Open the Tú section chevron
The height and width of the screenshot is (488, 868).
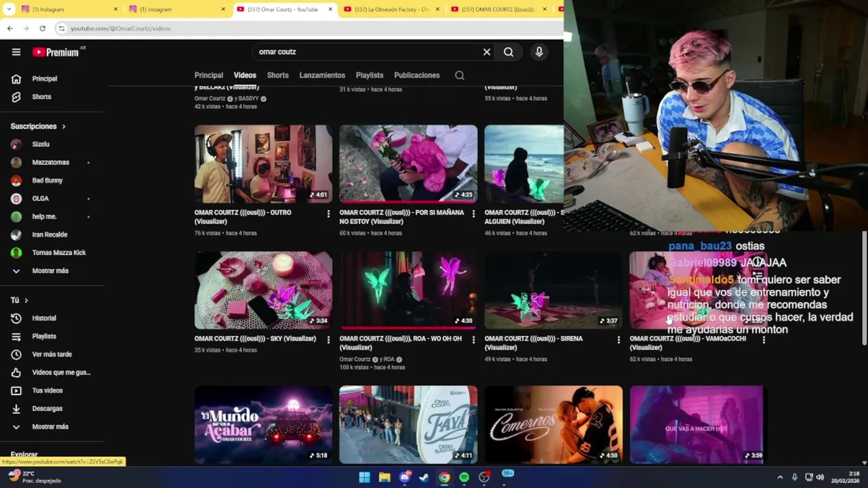tap(26, 300)
